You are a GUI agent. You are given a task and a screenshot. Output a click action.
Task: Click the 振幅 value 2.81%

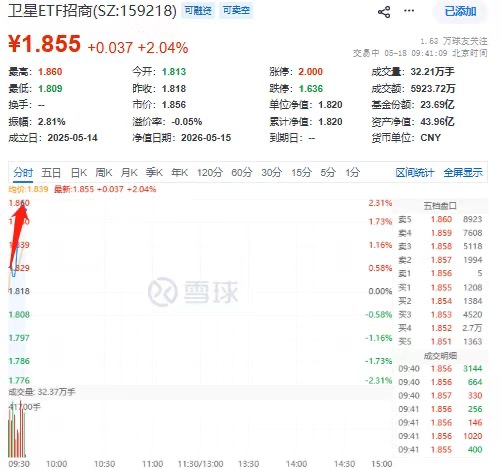pyautogui.click(x=51, y=122)
